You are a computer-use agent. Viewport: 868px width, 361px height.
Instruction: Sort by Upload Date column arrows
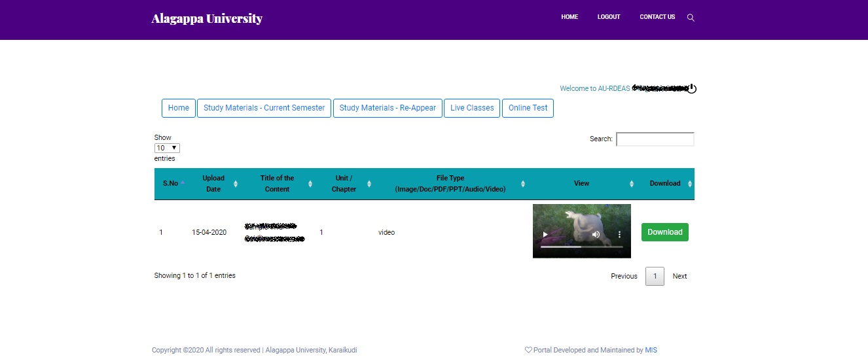pos(236,184)
